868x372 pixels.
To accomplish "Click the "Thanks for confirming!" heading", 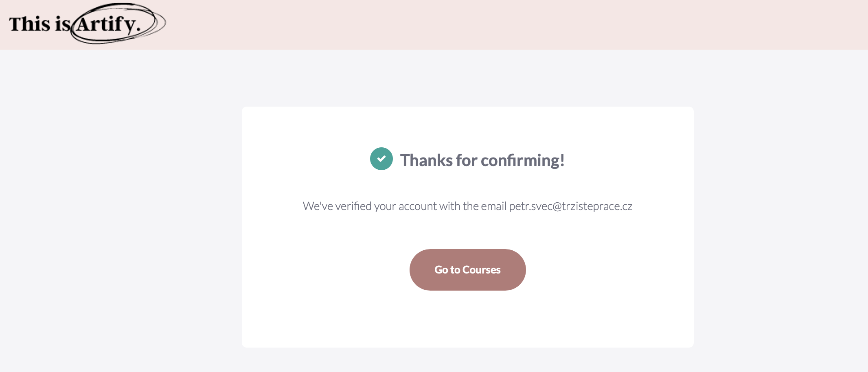I will pyautogui.click(x=482, y=160).
